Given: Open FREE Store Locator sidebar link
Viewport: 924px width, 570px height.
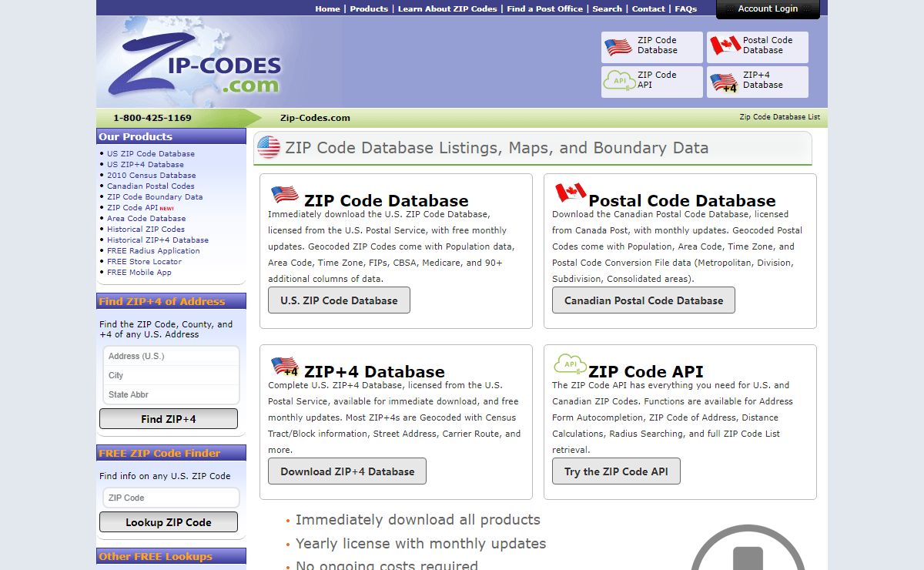Looking at the screenshot, I should (145, 261).
